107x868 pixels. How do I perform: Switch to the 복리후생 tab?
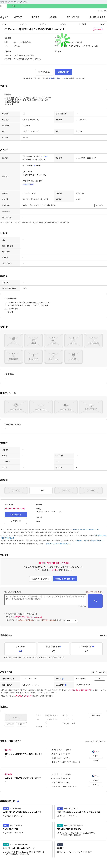pyautogui.click(x=63, y=24)
